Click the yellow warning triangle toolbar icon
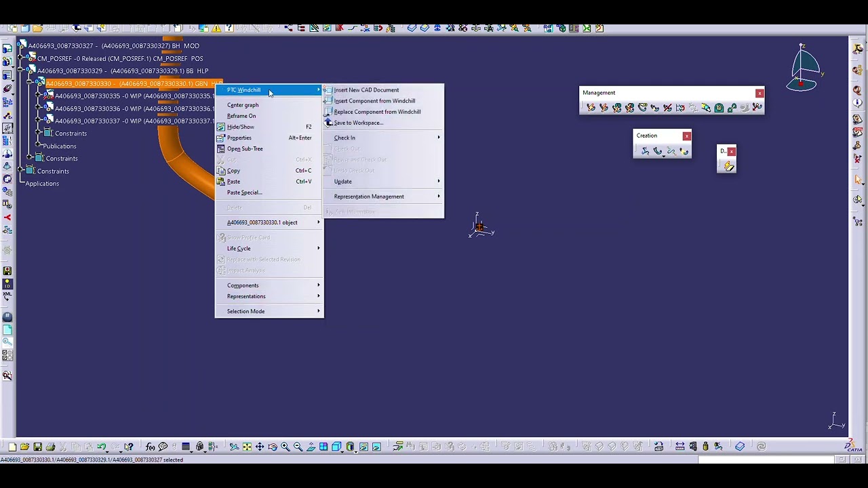The height and width of the screenshot is (488, 868). pos(216,28)
